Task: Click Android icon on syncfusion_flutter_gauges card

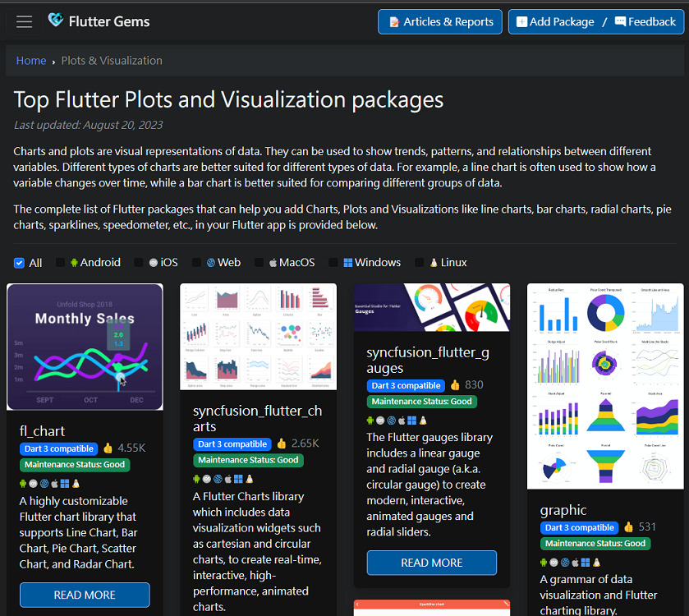Action: [x=370, y=421]
